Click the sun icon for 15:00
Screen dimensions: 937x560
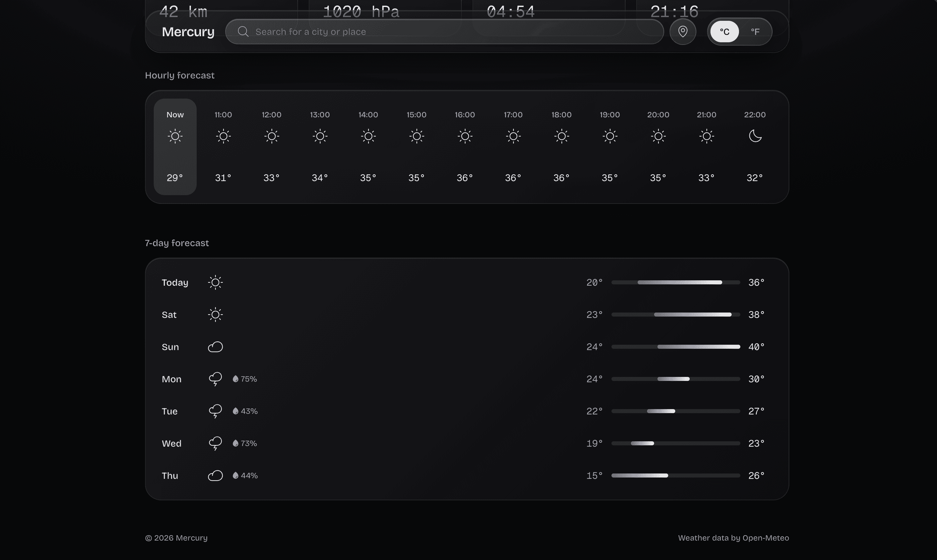416,136
